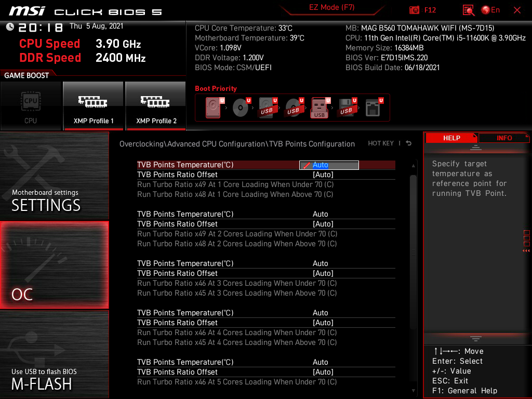Switch to EZ Mode (F7)
532x399 pixels.
coord(331,7)
